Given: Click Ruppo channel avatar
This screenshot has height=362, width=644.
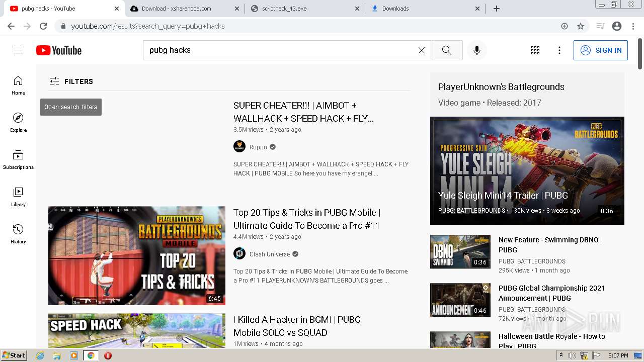Looking at the screenshot, I should point(239,147).
